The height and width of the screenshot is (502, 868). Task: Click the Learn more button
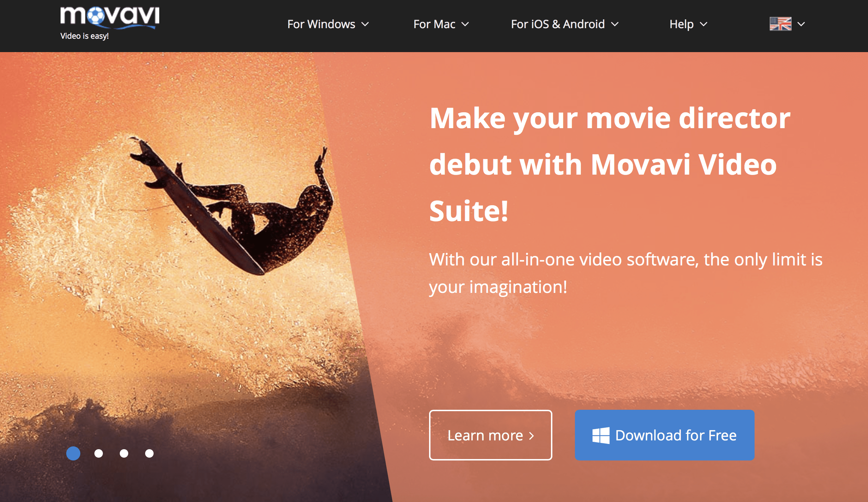pyautogui.click(x=490, y=435)
